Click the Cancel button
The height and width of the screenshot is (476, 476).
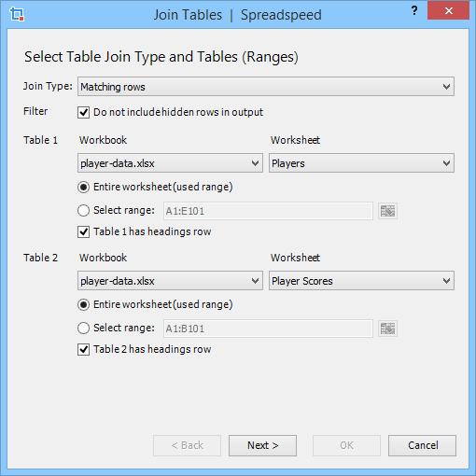pyautogui.click(x=422, y=445)
